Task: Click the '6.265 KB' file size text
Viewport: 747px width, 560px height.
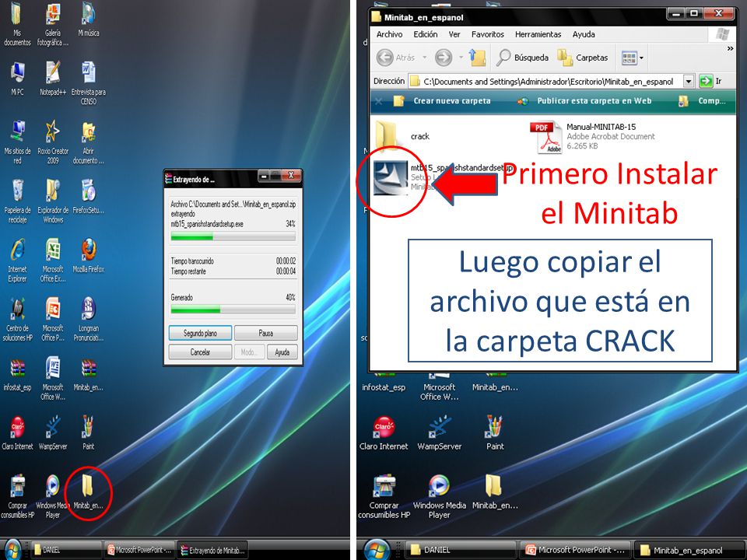Action: (x=582, y=146)
